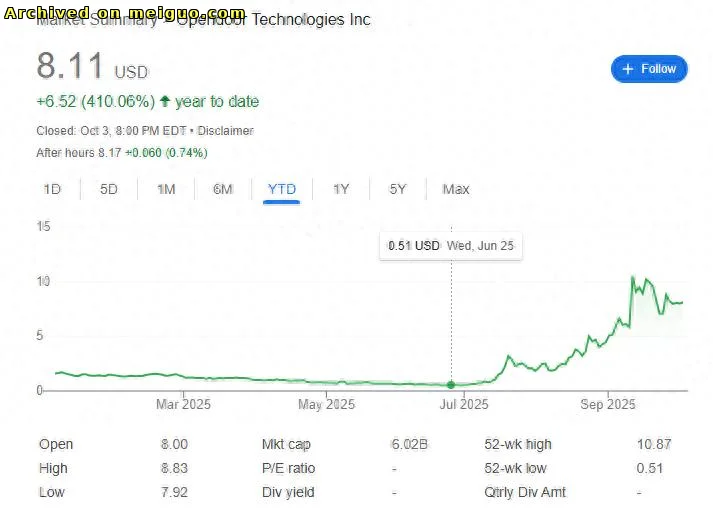Select the 5D time range
This screenshot has width=713, height=516.
[109, 189]
